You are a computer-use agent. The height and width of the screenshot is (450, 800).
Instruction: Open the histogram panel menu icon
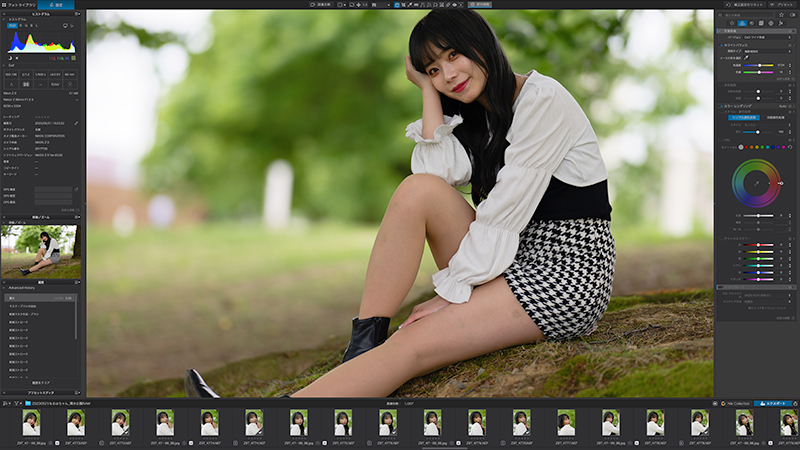[78, 14]
